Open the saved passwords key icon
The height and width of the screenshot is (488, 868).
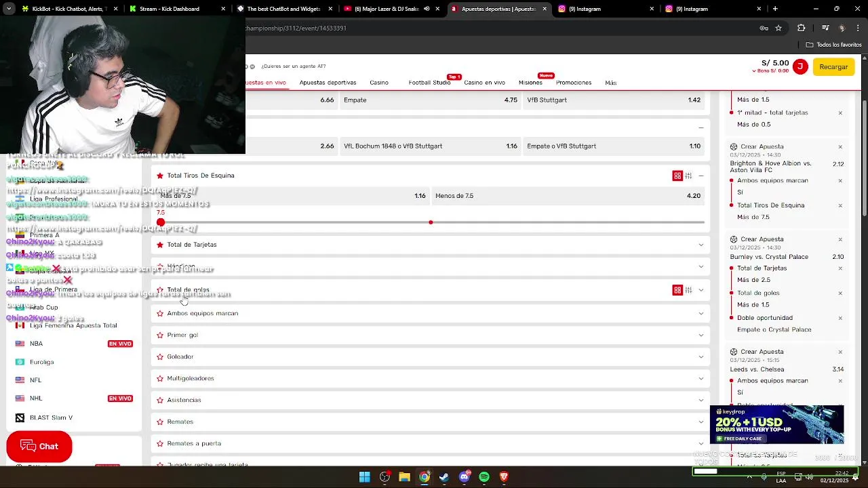[x=764, y=28]
